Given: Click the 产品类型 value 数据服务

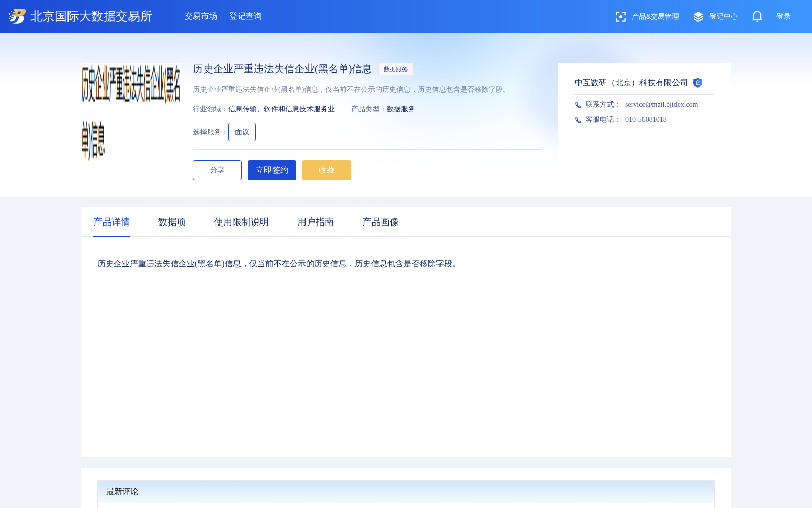Looking at the screenshot, I should 401,109.
